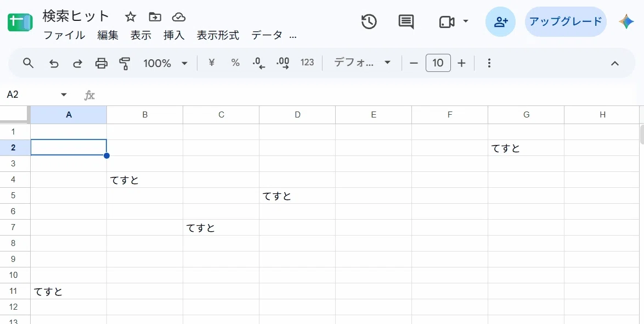Click the 検索ヒット document title
The height and width of the screenshot is (324, 644).
[76, 16]
